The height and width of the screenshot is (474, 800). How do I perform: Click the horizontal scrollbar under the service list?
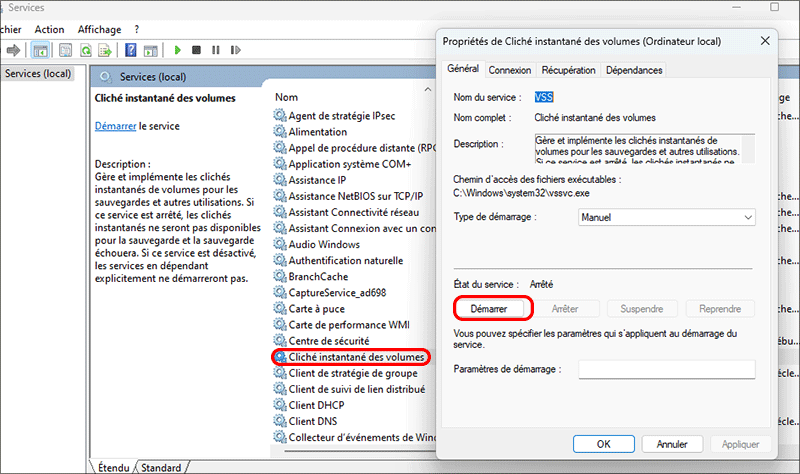(360, 451)
